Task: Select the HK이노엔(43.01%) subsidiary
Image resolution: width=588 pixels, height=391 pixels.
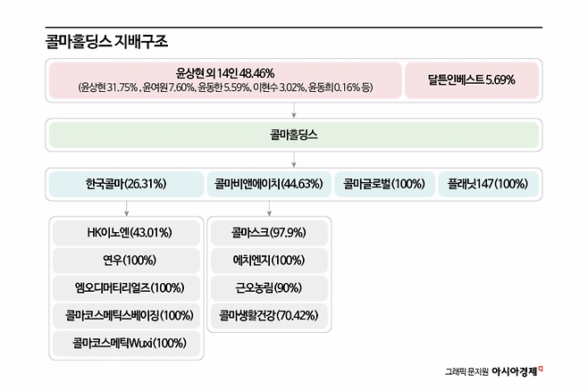Action: click(x=126, y=234)
